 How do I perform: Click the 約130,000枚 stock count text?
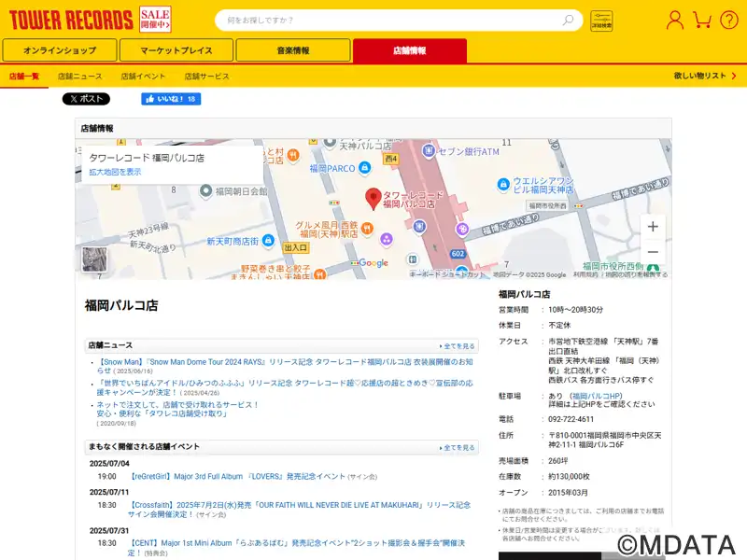[570, 477]
